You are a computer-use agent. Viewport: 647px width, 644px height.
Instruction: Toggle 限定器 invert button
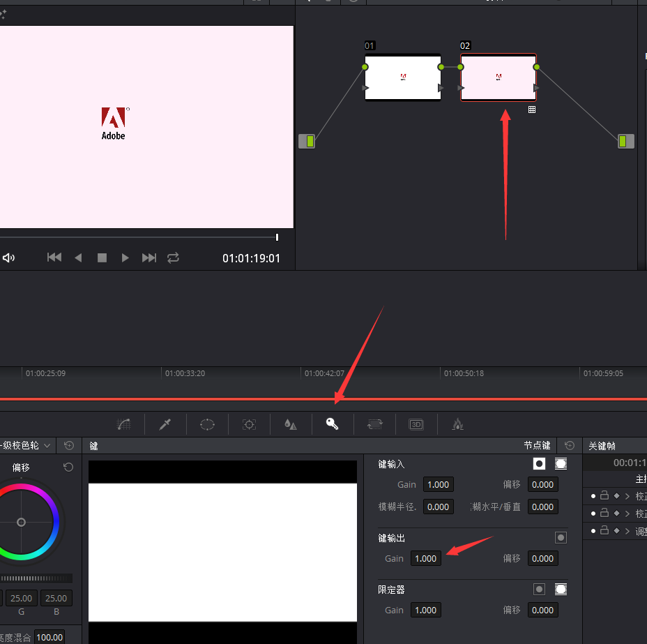539,589
